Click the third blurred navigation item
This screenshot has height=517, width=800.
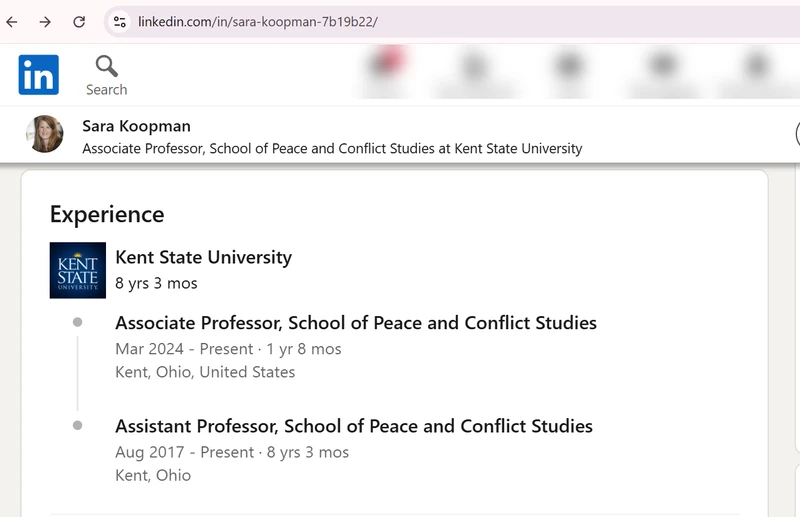(x=569, y=71)
